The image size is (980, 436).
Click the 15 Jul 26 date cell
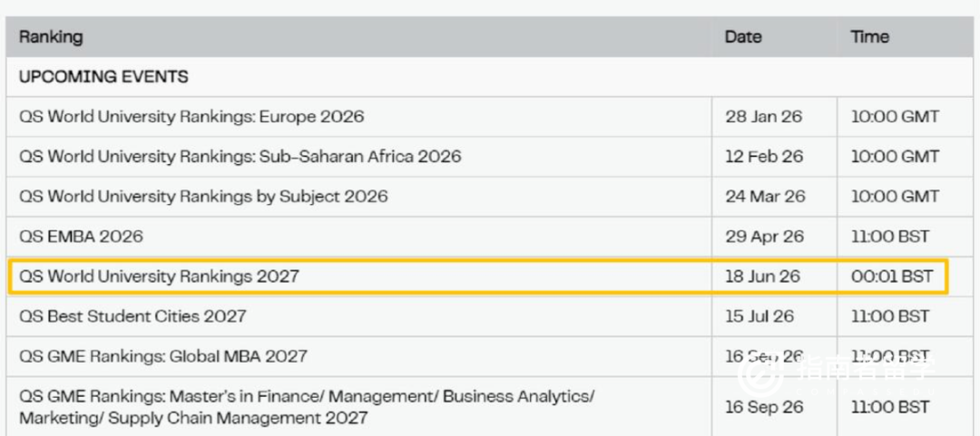(759, 316)
